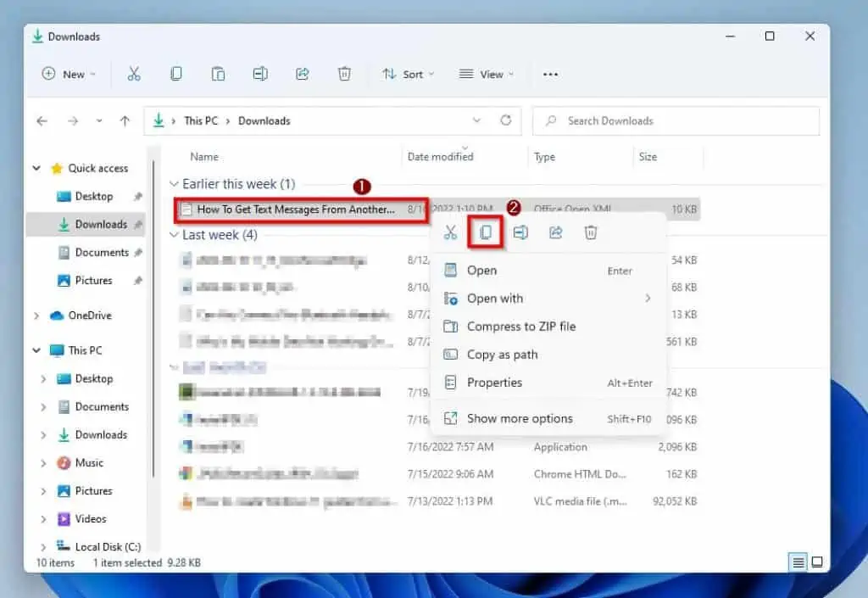Image resolution: width=868 pixels, height=598 pixels.
Task: Select 'Show more options' in context menu
Action: point(519,418)
